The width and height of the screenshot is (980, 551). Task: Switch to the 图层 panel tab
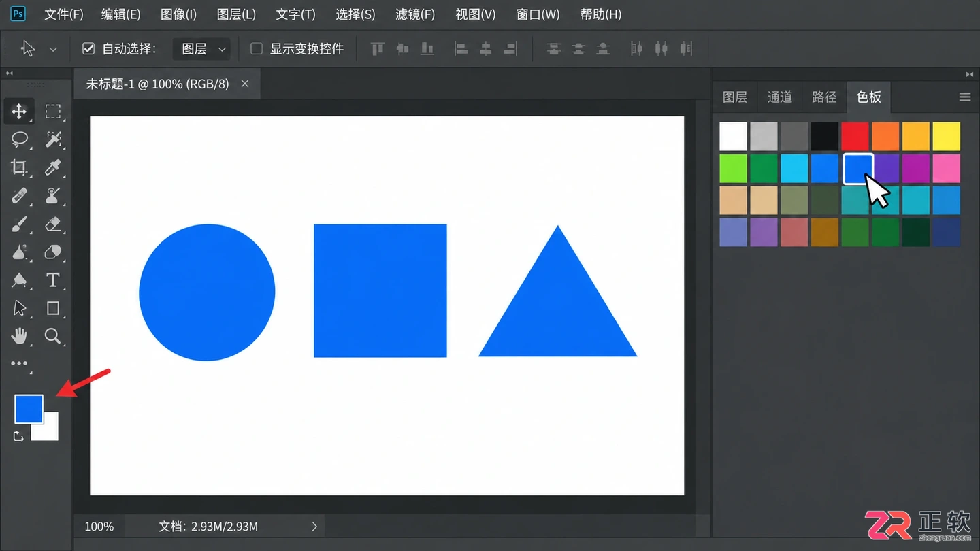(x=735, y=97)
